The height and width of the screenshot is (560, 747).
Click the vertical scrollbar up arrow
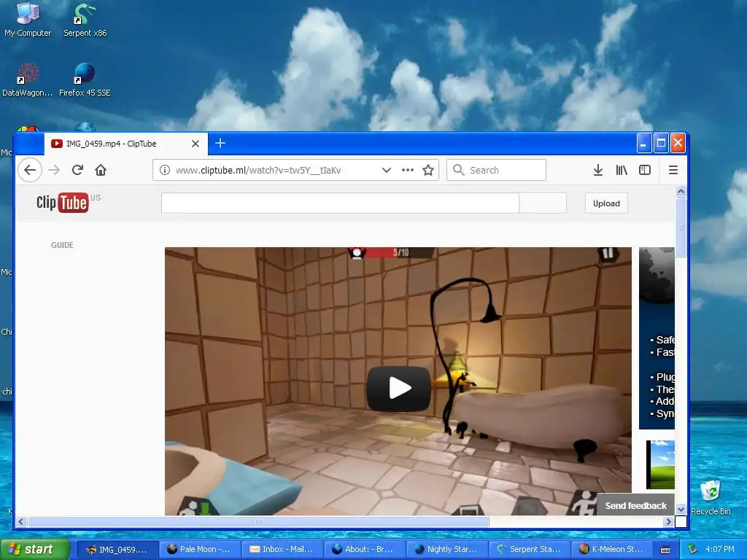click(x=681, y=192)
